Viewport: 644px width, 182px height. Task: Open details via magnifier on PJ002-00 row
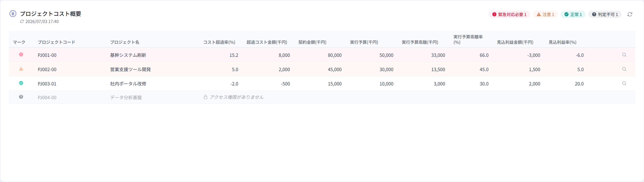tap(624, 69)
